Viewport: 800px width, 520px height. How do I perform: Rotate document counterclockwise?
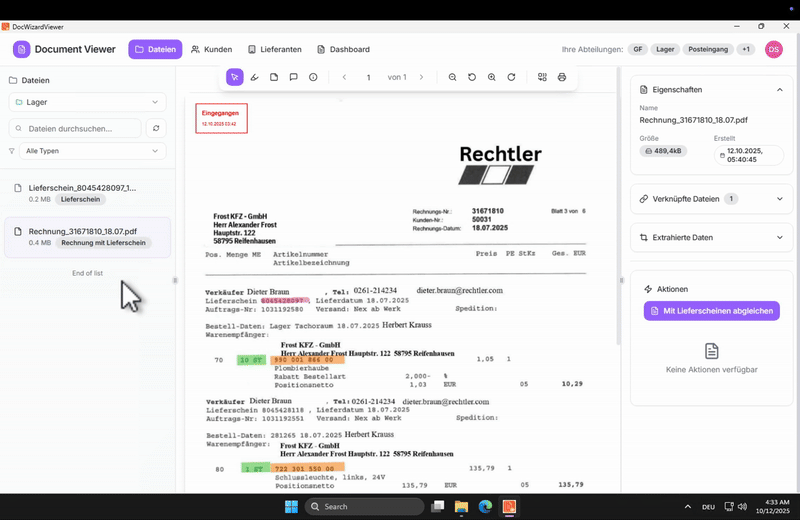[472, 77]
